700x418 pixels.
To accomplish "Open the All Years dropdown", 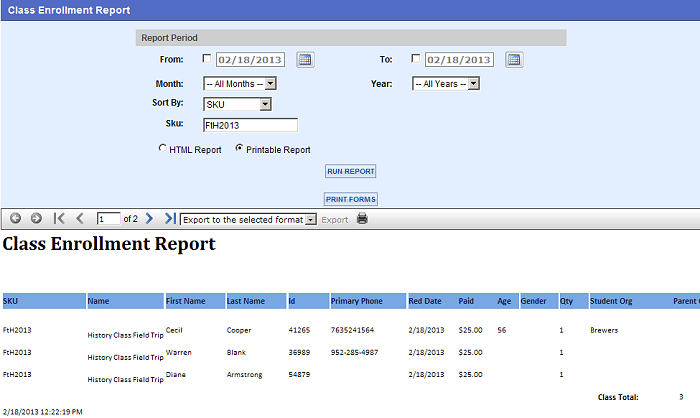I will (446, 84).
